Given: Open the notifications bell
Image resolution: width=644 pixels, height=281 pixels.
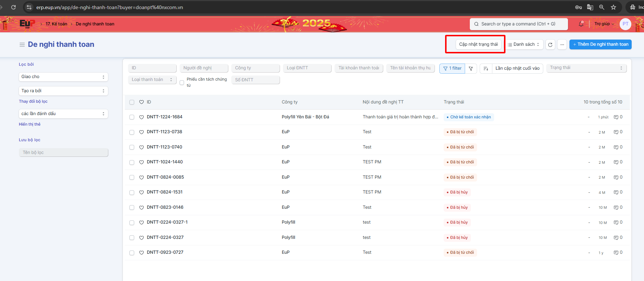Looking at the screenshot, I should (581, 24).
